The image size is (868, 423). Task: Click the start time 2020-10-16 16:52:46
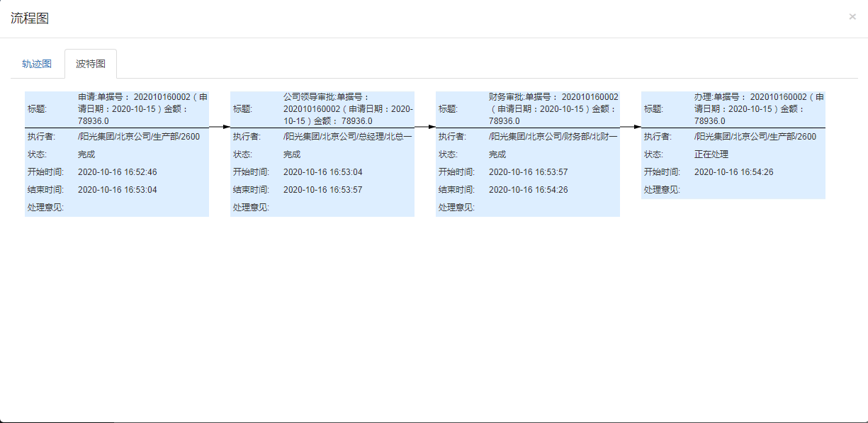(118, 172)
